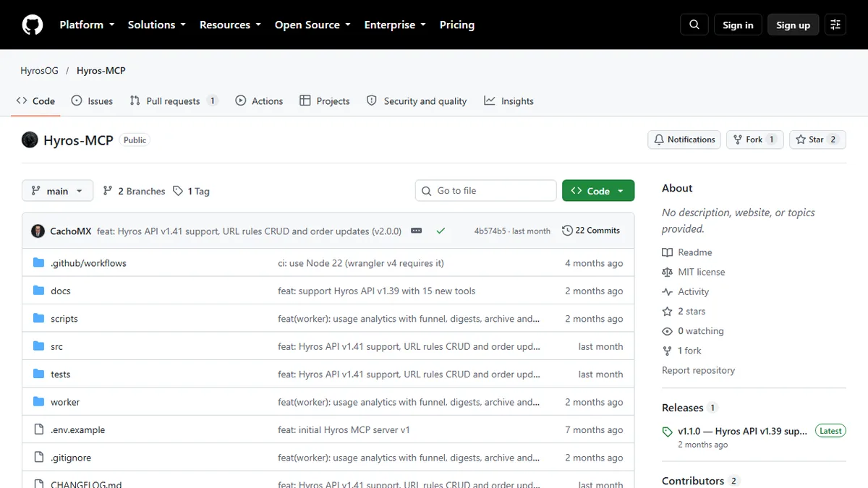Image resolution: width=868 pixels, height=488 pixels.
Task: Click the Sign in button
Action: (x=738, y=25)
